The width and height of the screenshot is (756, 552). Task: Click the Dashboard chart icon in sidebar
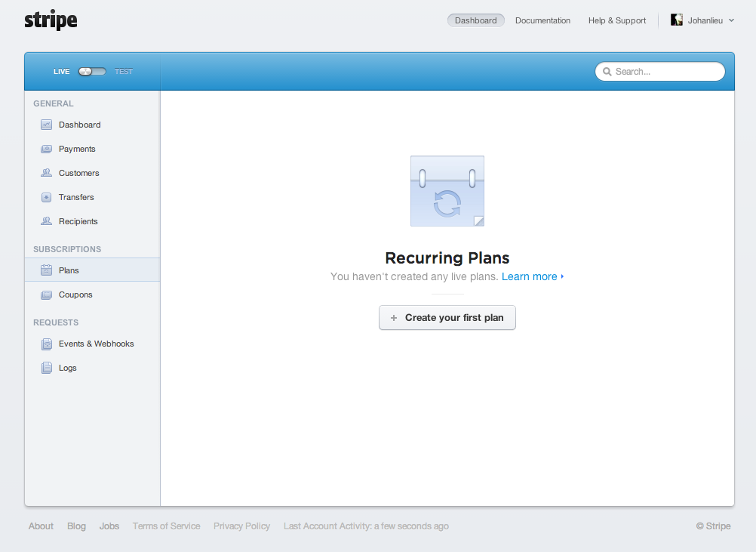[46, 125]
